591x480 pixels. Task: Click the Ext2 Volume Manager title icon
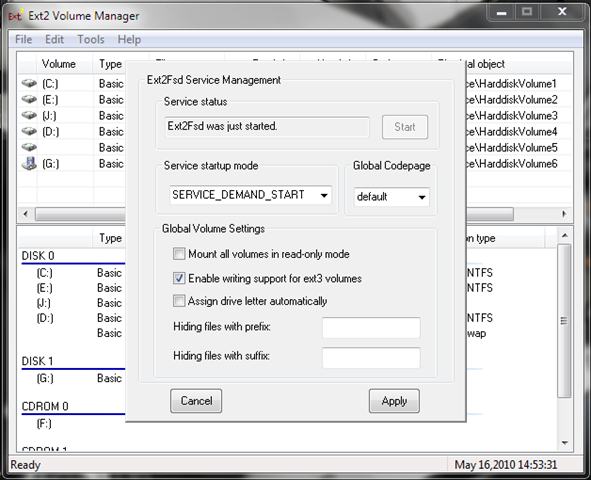pyautogui.click(x=15, y=15)
